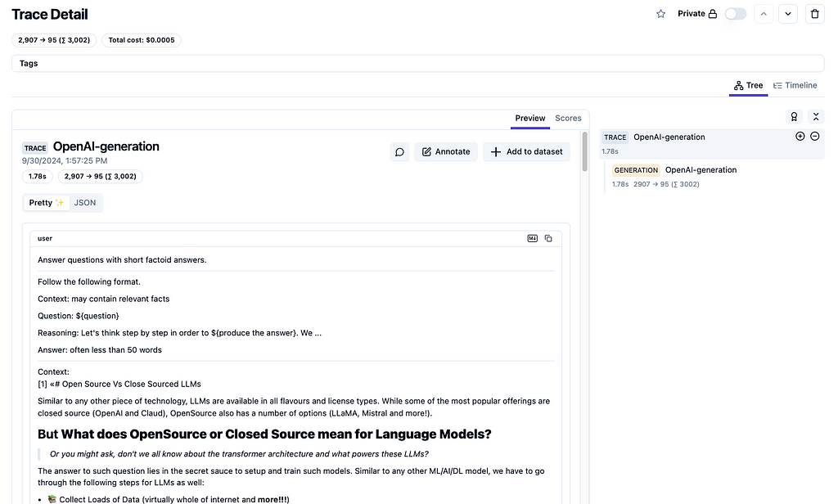Click Add to dataset button
The width and height of the screenshot is (838, 504).
pyautogui.click(x=526, y=152)
